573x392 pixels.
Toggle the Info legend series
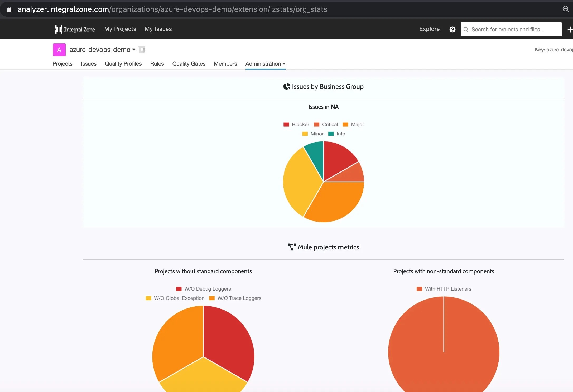pyautogui.click(x=340, y=134)
